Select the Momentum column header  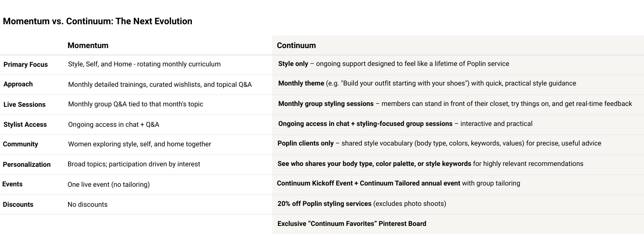88,46
